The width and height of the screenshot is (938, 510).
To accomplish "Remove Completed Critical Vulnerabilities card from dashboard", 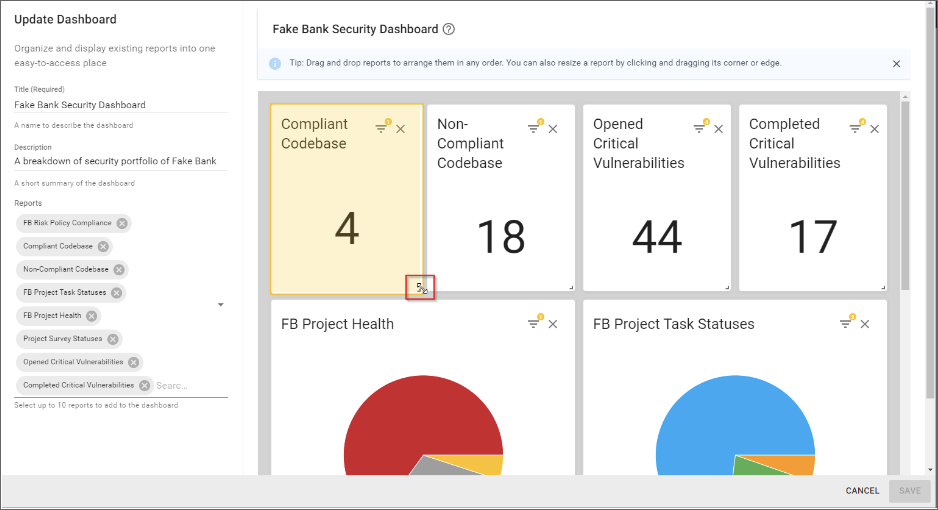I will click(x=876, y=129).
